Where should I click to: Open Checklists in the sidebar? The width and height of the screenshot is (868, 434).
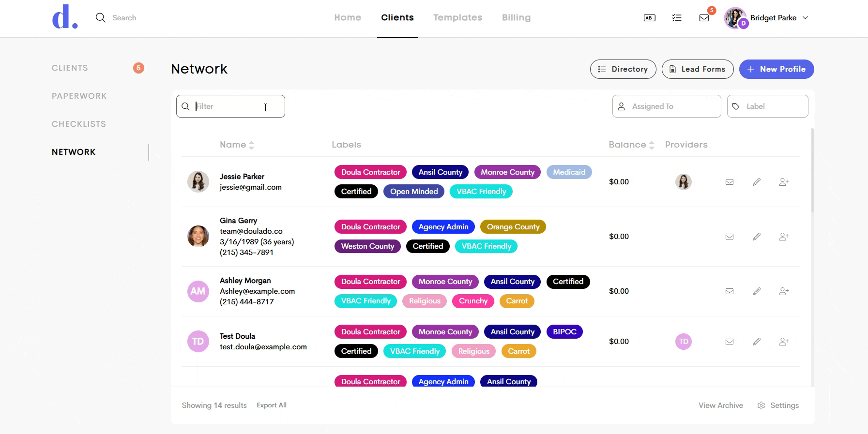point(79,124)
